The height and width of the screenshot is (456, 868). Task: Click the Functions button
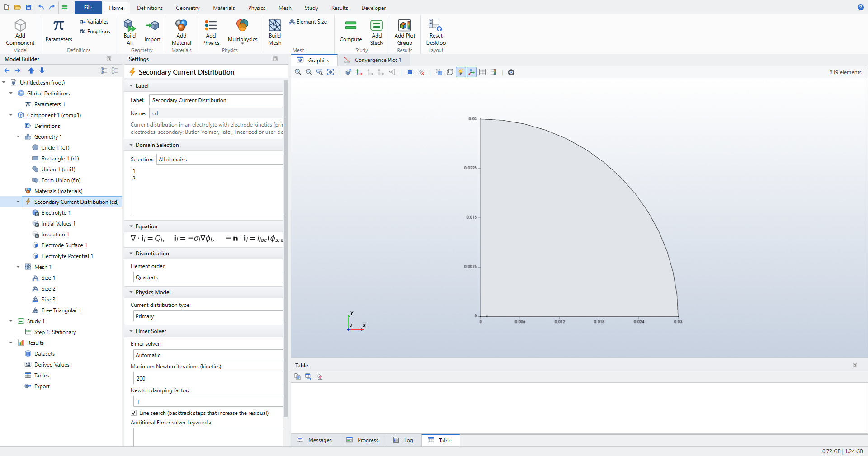(95, 32)
